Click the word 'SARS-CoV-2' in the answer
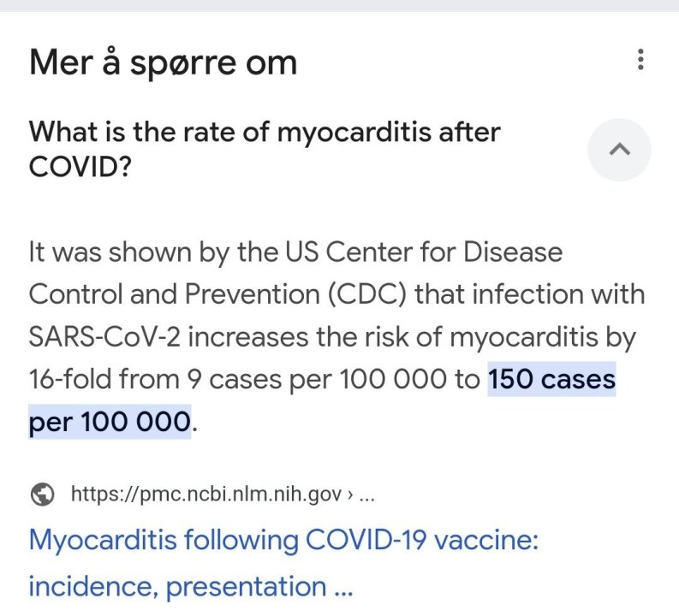This screenshot has width=679, height=616. point(104,337)
